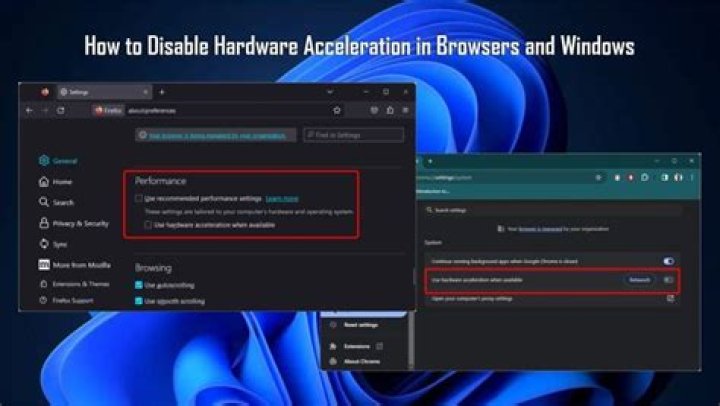Open browser managed by organization link

coord(217,135)
